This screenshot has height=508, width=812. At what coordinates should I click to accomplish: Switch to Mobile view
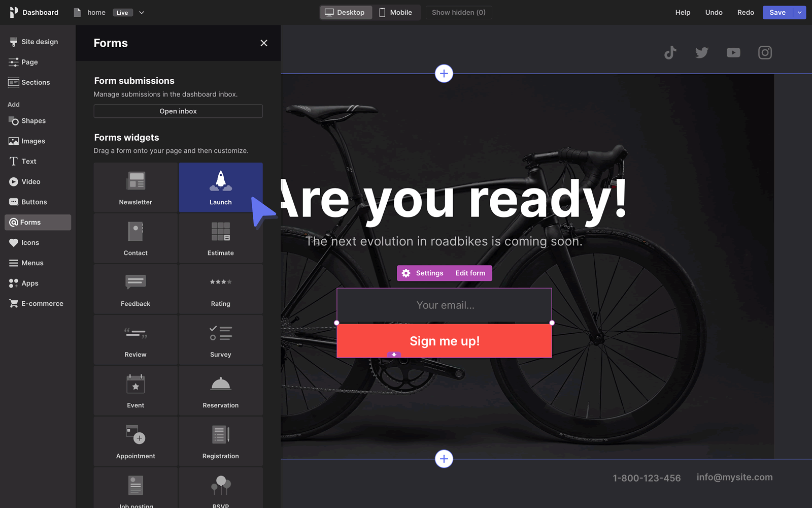(x=396, y=13)
